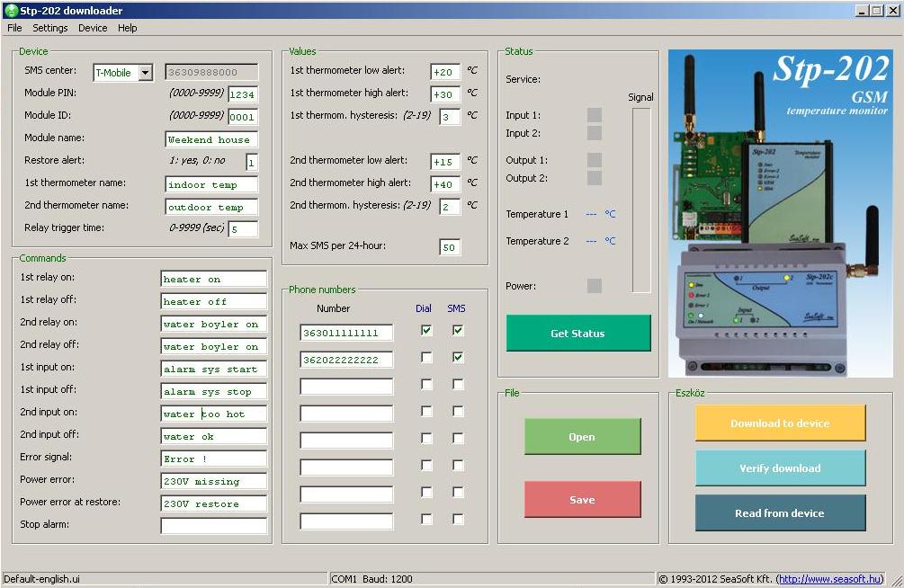Edit the Power error field
Viewport: 904px width, 588px height.
coord(214,481)
